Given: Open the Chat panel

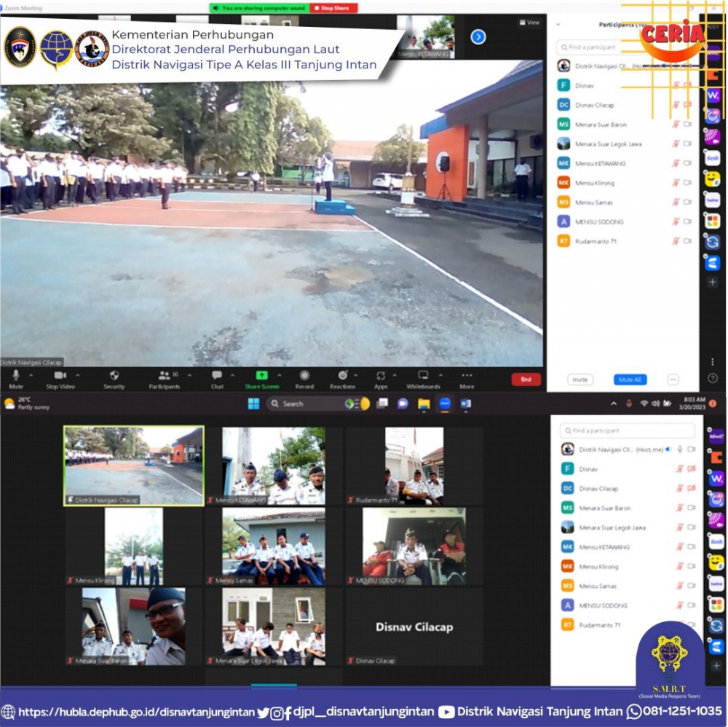Looking at the screenshot, I should pos(217,379).
